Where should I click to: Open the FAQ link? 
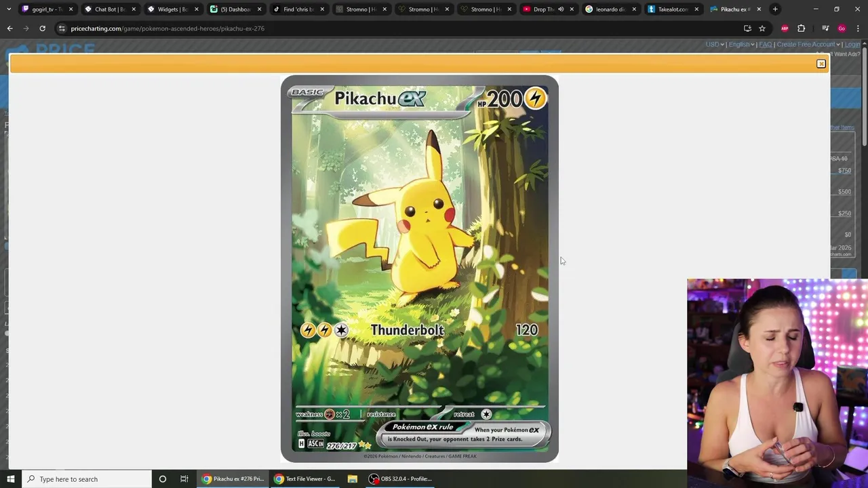(766, 45)
